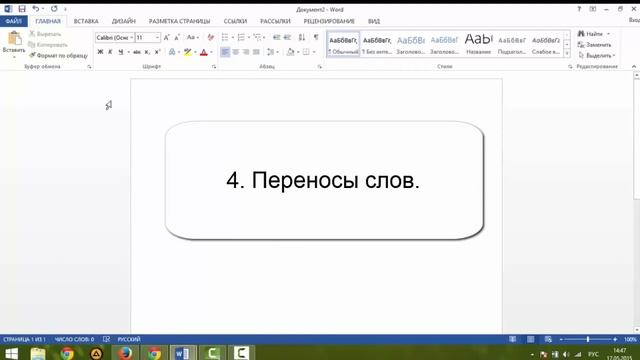Select the Обычный style
This screenshot has height=360, width=640.
tap(343, 45)
